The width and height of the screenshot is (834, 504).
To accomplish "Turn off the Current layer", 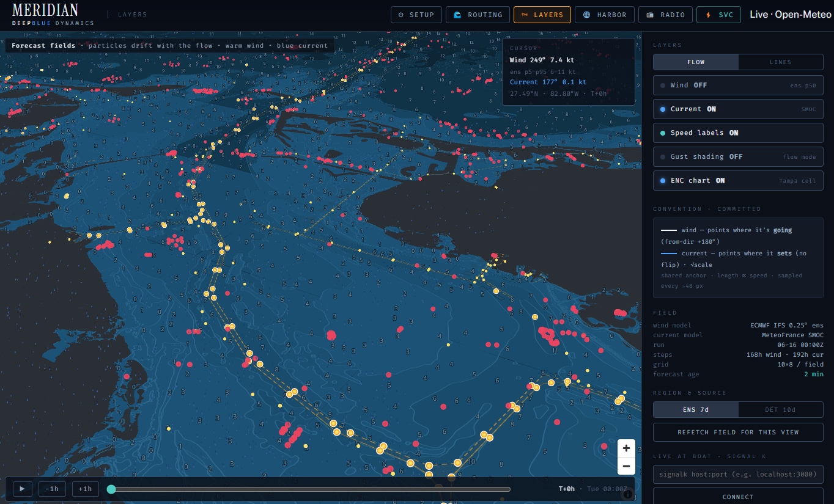I will (738, 109).
